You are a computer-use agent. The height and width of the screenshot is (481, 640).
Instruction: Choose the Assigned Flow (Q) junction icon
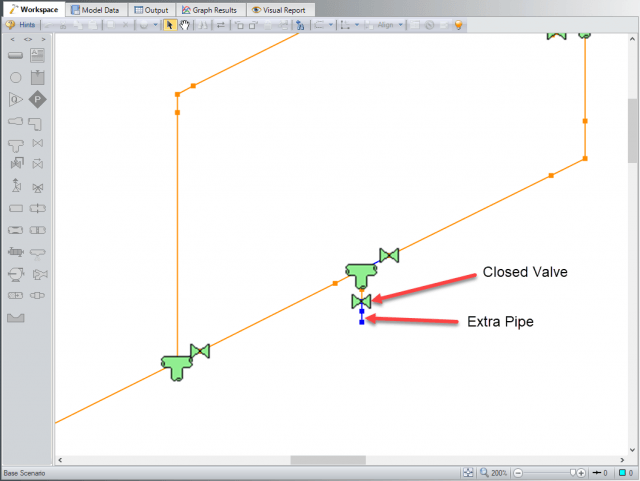[16, 99]
